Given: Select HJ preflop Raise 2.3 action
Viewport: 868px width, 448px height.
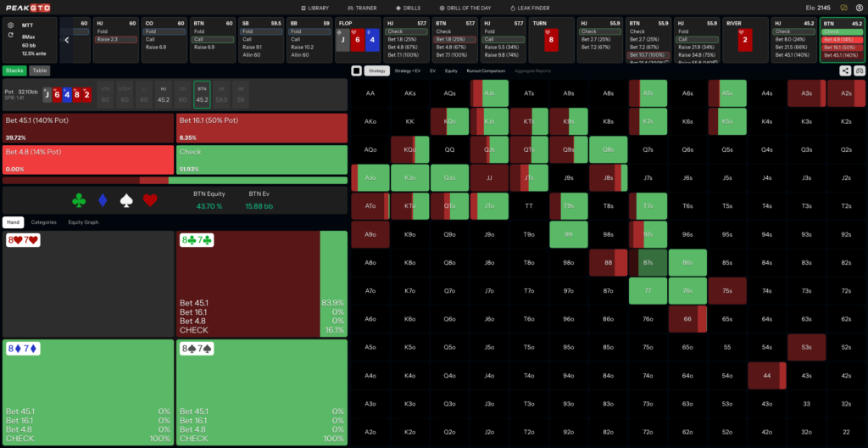Looking at the screenshot, I should [116, 39].
